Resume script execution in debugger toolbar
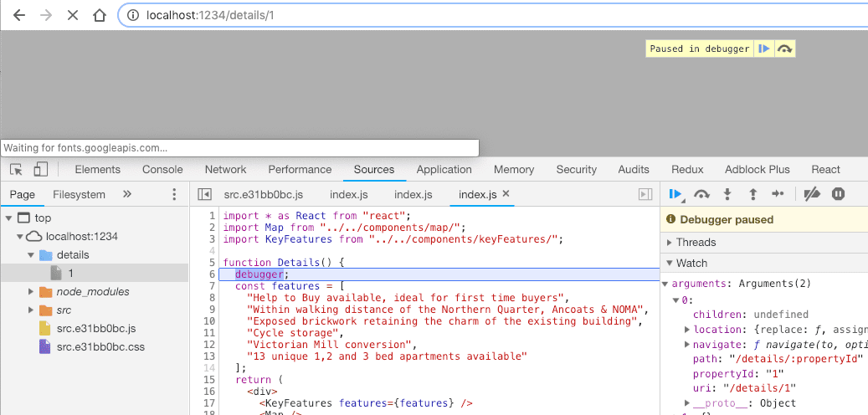The height and width of the screenshot is (415, 868). 675,193
